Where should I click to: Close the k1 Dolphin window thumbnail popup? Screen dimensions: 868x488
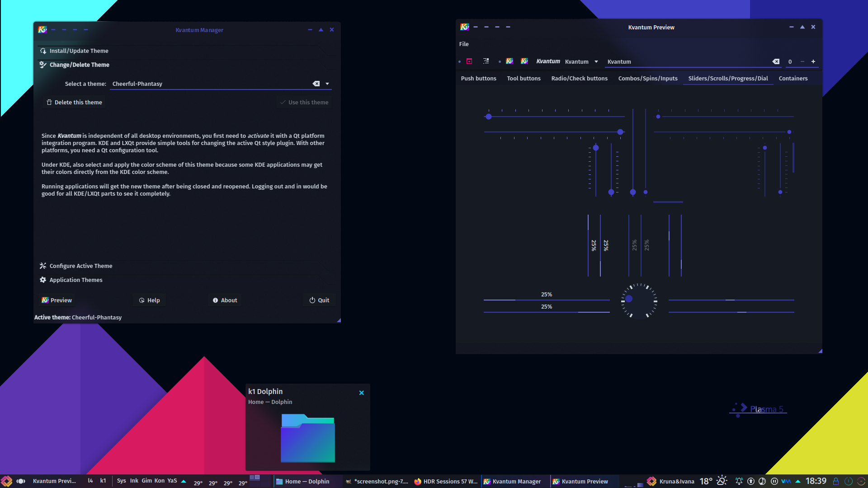point(362,393)
